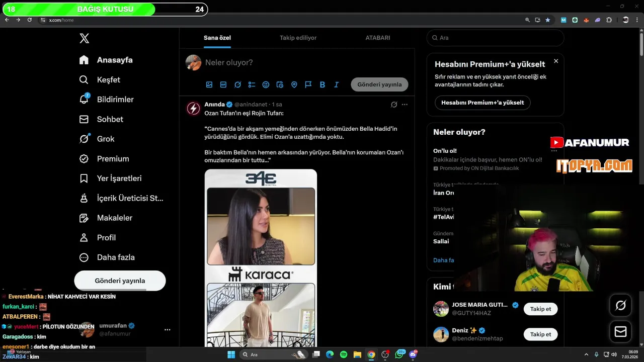This screenshot has height=362, width=644.
Task: Reload the browser page
Action: pos(29,20)
